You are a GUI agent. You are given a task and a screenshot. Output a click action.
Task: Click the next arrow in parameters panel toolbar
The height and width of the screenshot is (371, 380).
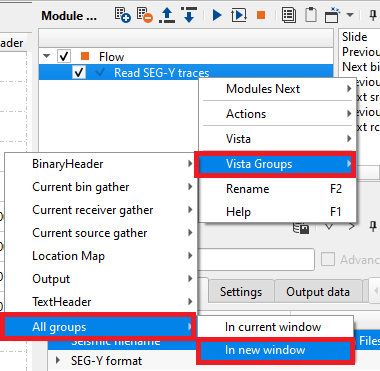(x=351, y=227)
